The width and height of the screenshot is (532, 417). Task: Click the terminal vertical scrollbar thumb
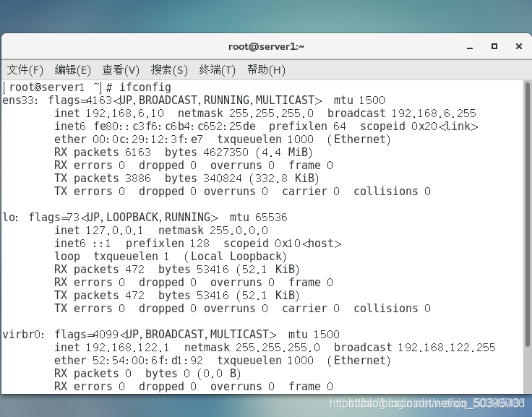[527, 215]
